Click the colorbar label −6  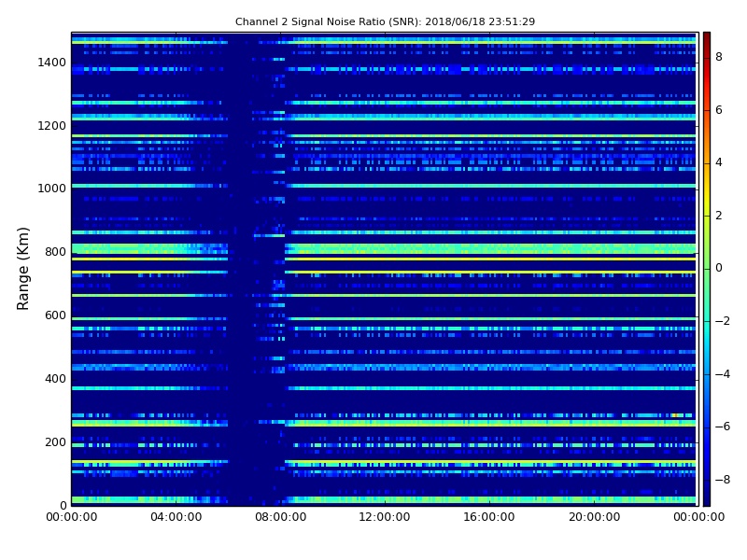723,427
